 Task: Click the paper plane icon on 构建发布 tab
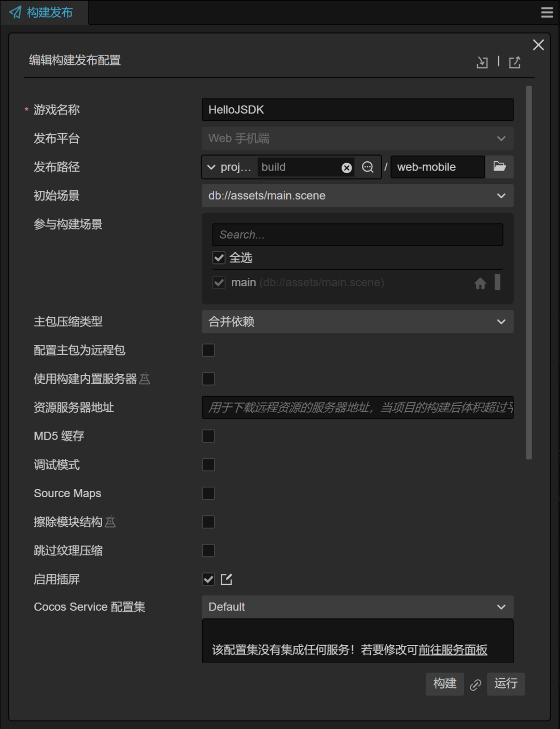click(x=16, y=12)
